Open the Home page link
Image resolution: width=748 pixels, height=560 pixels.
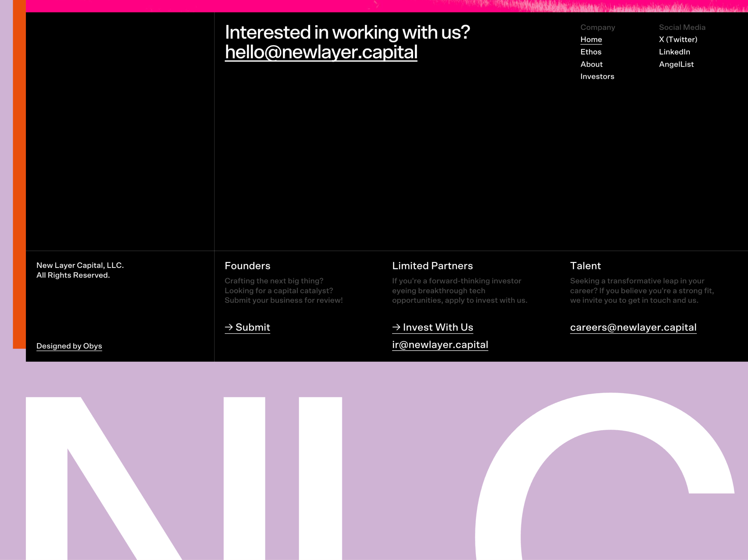coord(591,39)
